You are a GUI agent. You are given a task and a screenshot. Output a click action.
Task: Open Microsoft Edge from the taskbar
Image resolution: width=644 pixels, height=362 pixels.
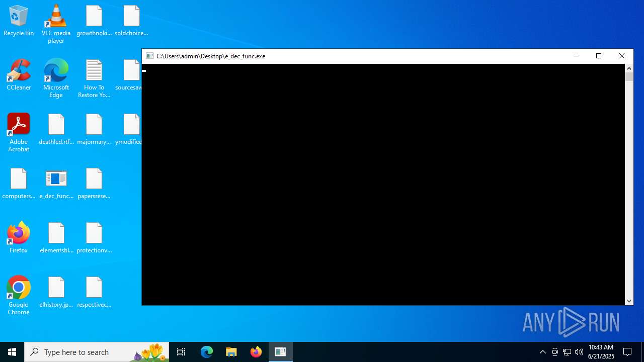click(207, 352)
